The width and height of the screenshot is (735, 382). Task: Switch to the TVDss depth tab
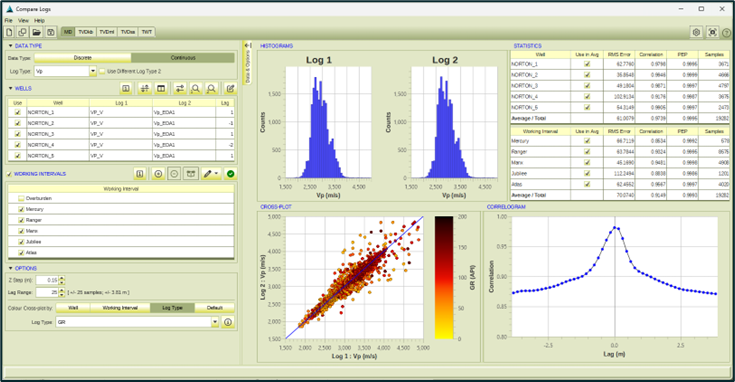[128, 32]
